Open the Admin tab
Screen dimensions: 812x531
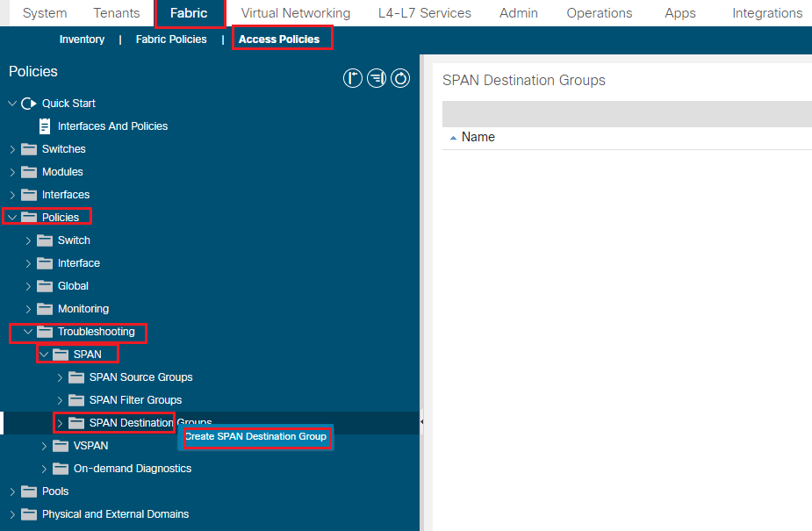(519, 13)
